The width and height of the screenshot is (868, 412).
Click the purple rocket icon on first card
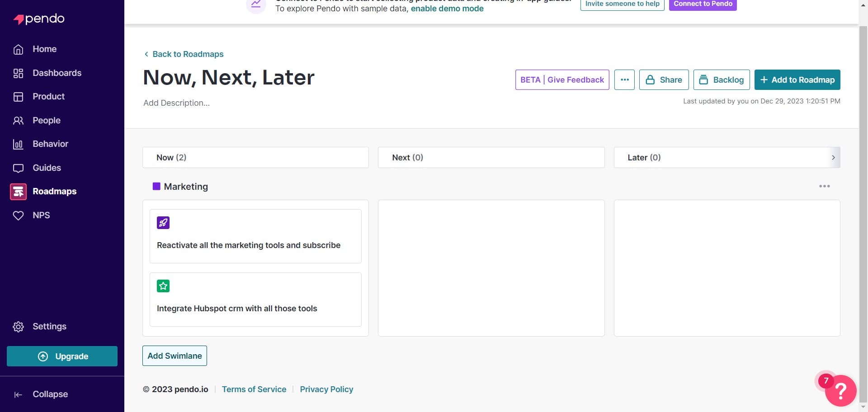pyautogui.click(x=163, y=223)
